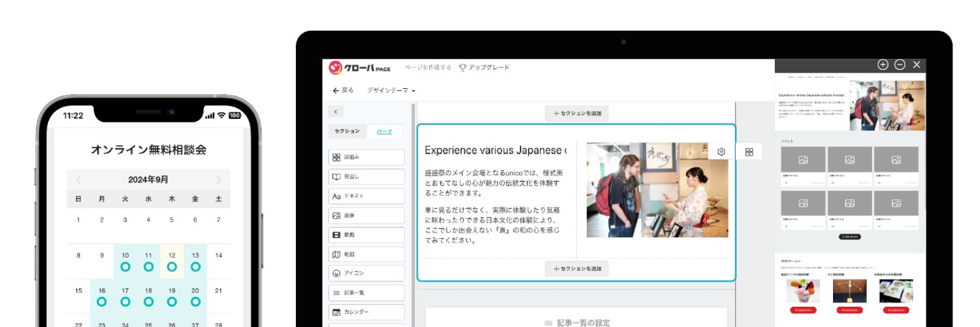Select the 見出し heading part
The width and height of the screenshot is (980, 327).
(367, 177)
